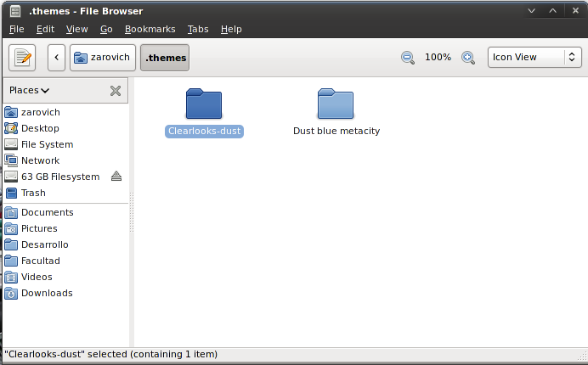
Task: Open the File menu
Action: point(16,29)
